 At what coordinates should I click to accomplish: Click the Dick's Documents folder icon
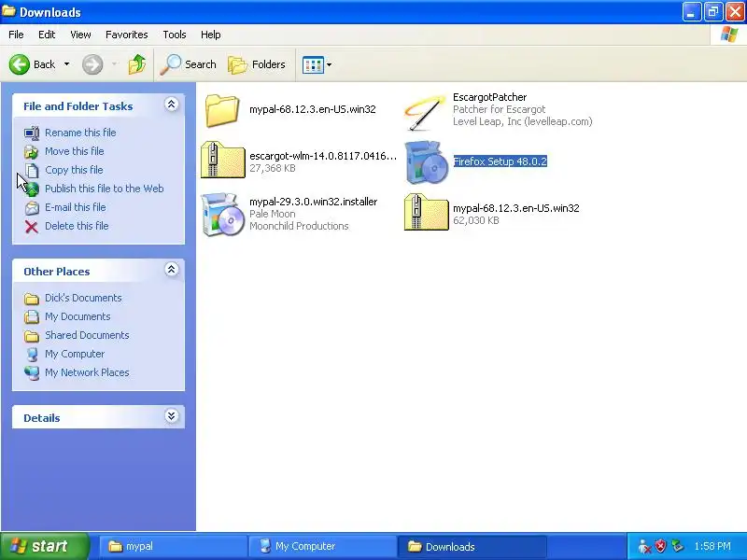point(32,299)
